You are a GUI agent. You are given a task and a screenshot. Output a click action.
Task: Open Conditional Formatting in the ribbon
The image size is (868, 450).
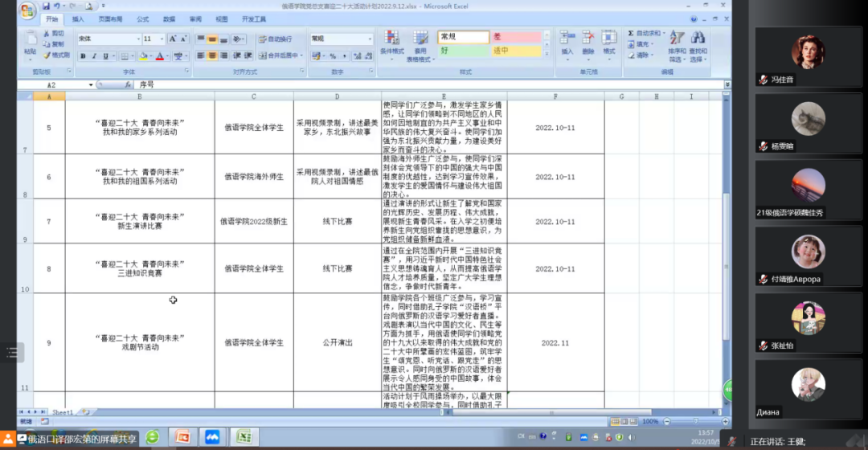pos(391,45)
